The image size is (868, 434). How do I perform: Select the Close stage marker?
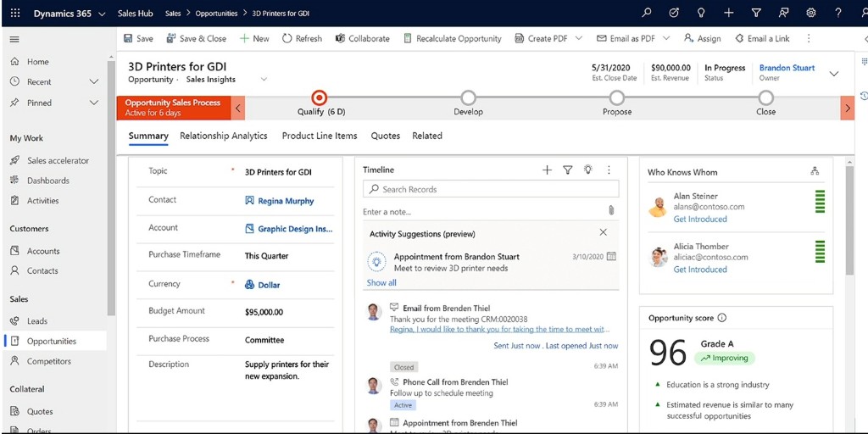click(765, 98)
